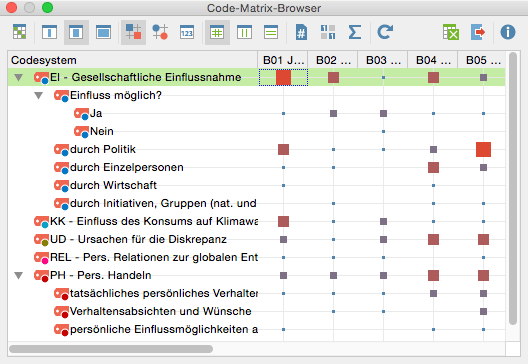Click the binarize view icon

(328, 32)
